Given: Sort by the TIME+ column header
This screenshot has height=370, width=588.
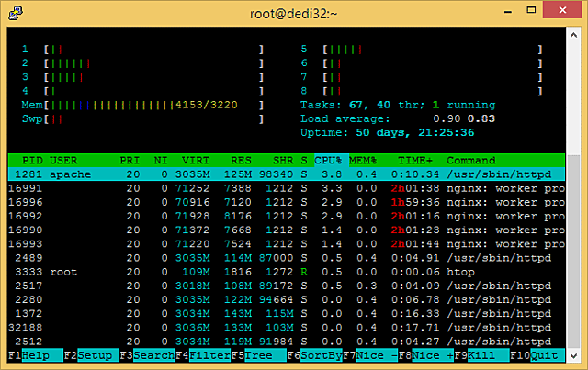Looking at the screenshot, I should coord(415,161).
